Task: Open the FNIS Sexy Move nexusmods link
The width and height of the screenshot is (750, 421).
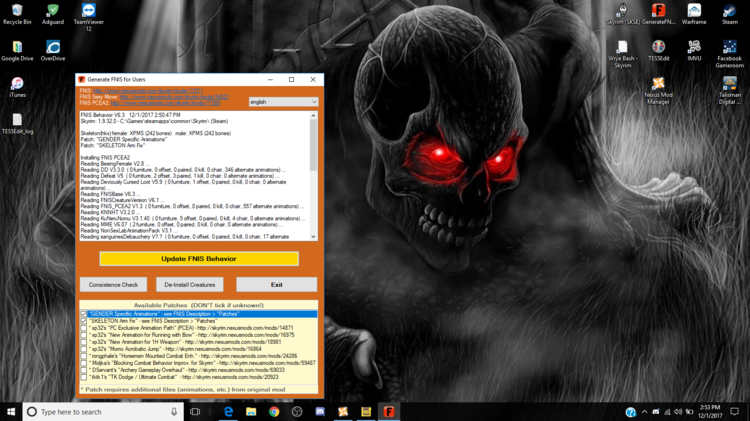Action: (x=174, y=97)
